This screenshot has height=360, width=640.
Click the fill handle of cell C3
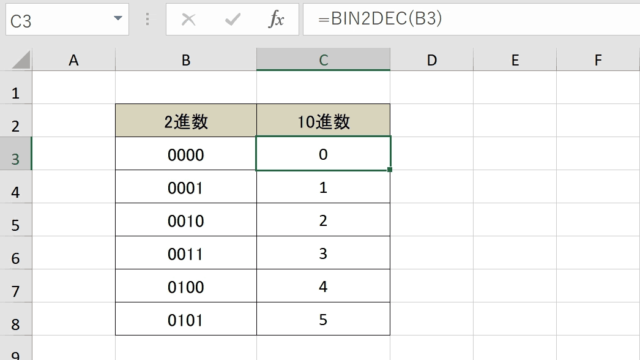tap(390, 169)
